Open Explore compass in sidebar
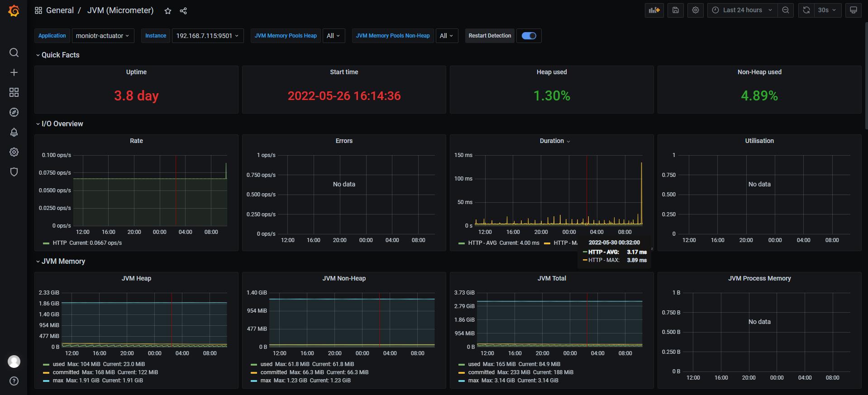This screenshot has height=395, width=868. point(14,112)
